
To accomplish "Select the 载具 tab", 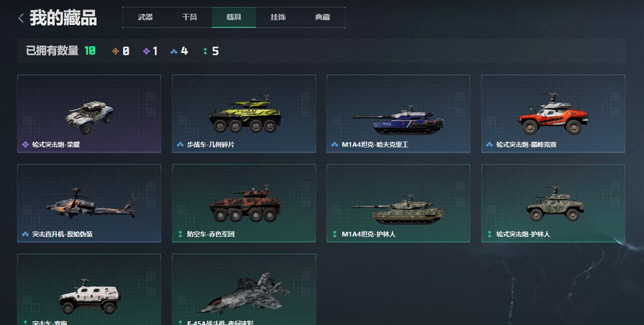I will point(233,17).
